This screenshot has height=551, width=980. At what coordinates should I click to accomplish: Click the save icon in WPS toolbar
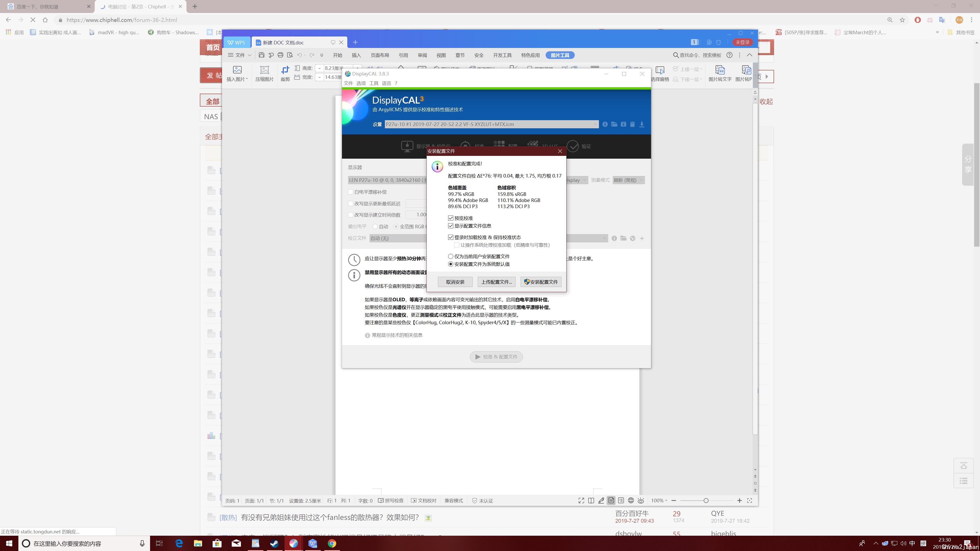point(261,55)
